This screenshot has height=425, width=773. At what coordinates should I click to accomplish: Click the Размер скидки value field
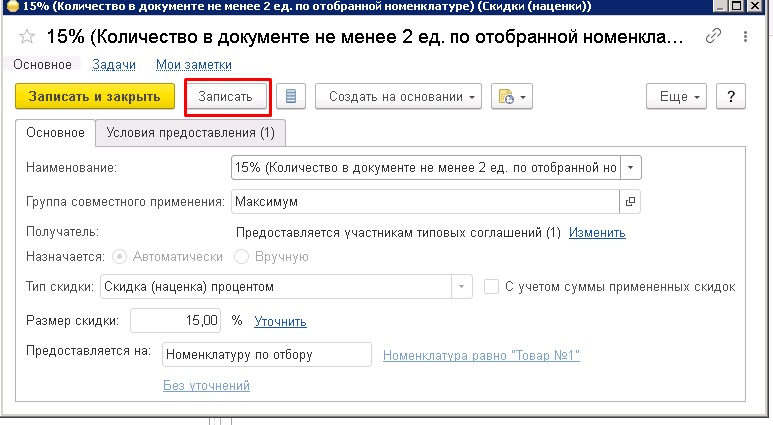pos(176,320)
